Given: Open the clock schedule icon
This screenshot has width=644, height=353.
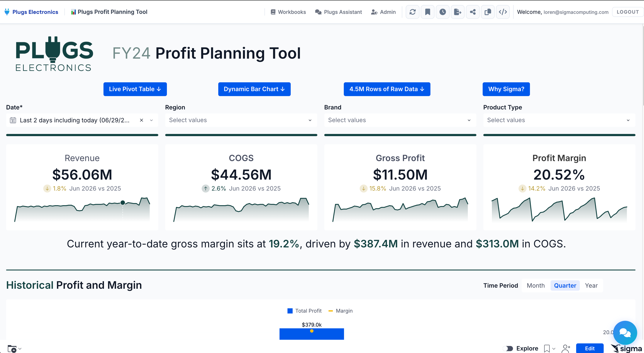Looking at the screenshot, I should [443, 12].
